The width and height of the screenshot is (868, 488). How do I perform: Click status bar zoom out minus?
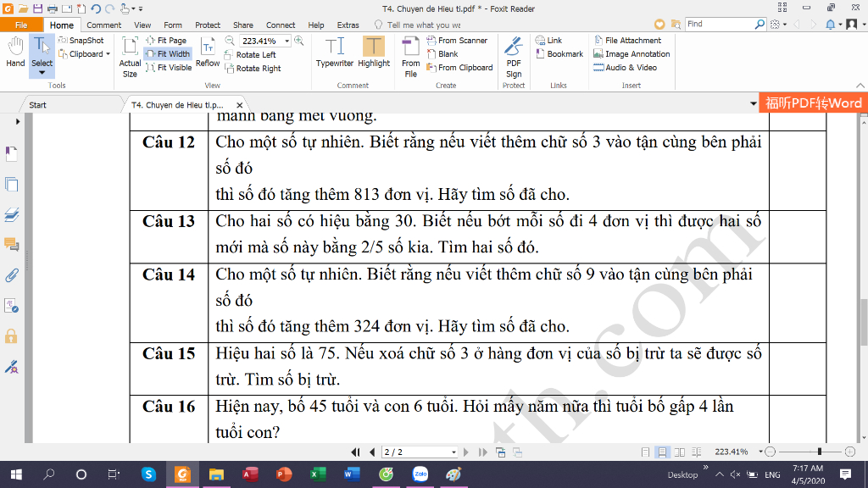pos(770,452)
